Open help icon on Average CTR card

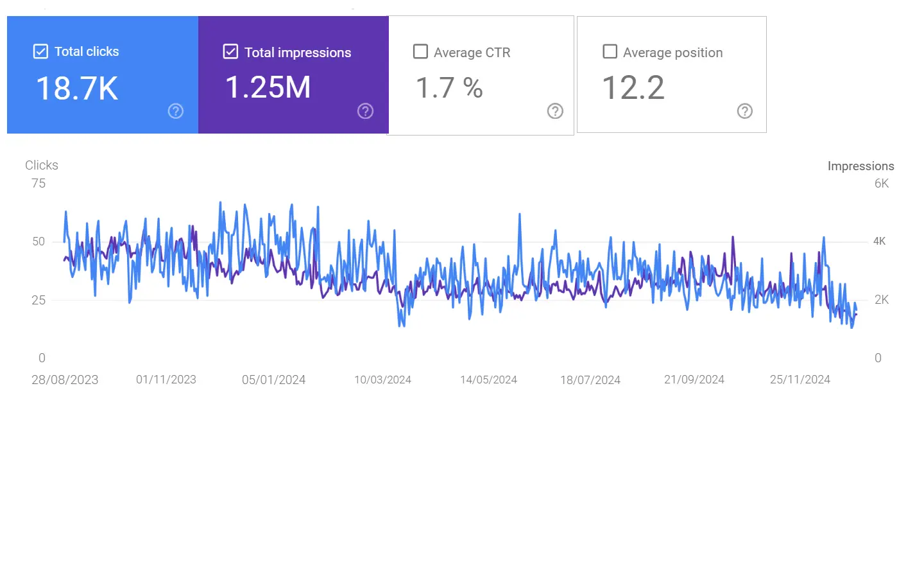[555, 111]
